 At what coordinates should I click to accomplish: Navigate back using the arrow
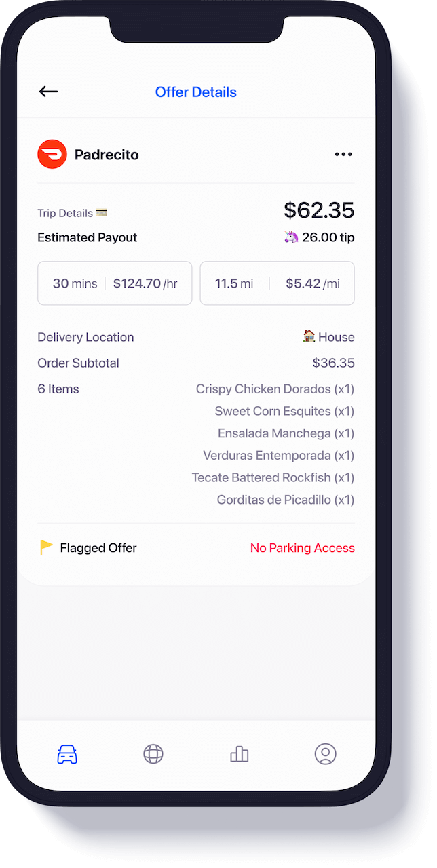tap(48, 92)
